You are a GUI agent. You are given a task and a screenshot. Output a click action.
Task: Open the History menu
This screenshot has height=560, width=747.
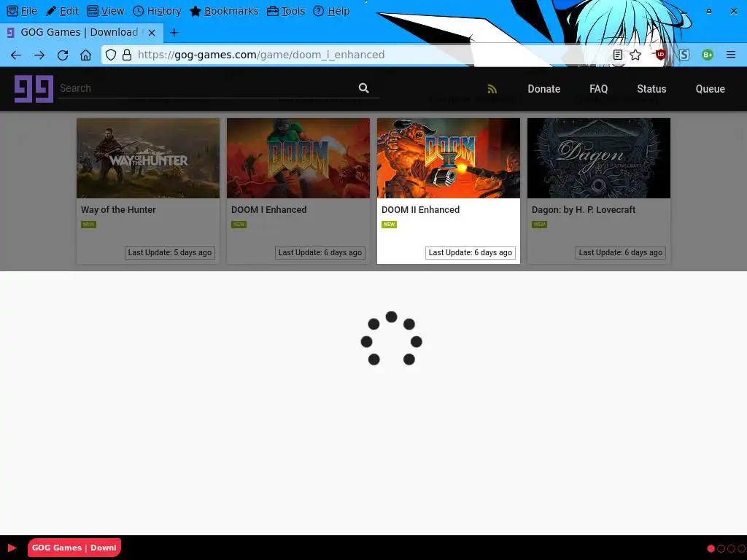tap(157, 11)
